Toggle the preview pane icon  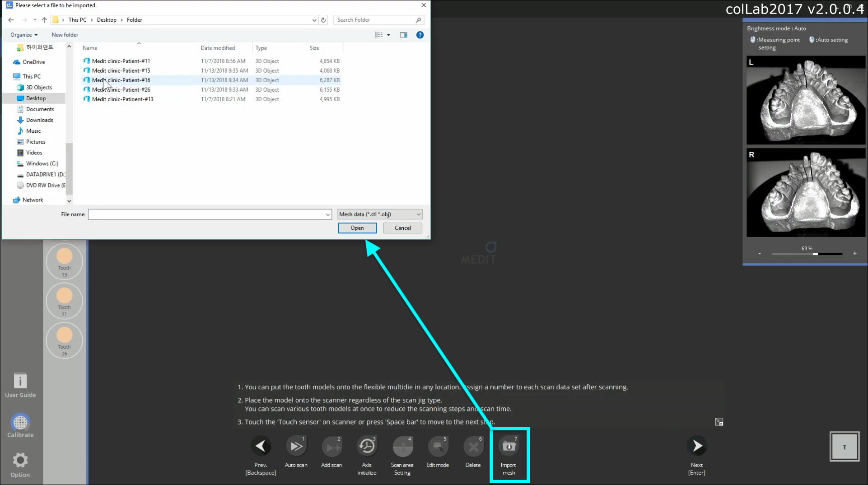pyautogui.click(x=404, y=35)
